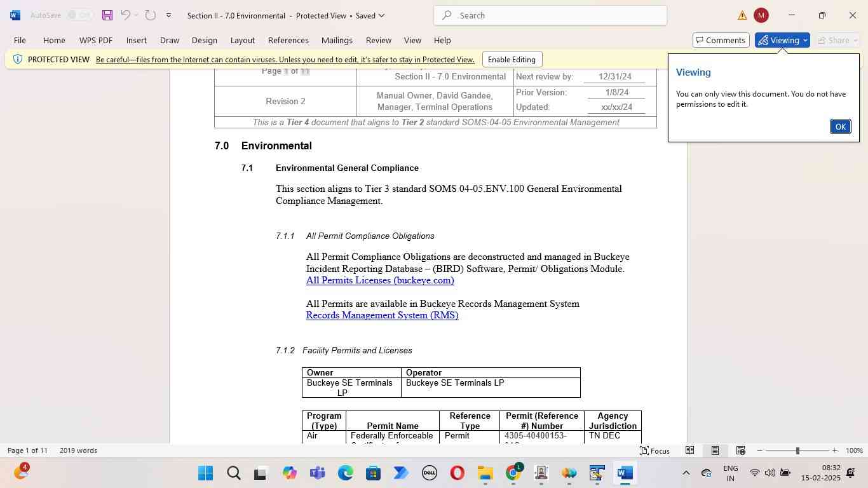Open the Customize Quick Access Toolbar arrow

coord(168,15)
